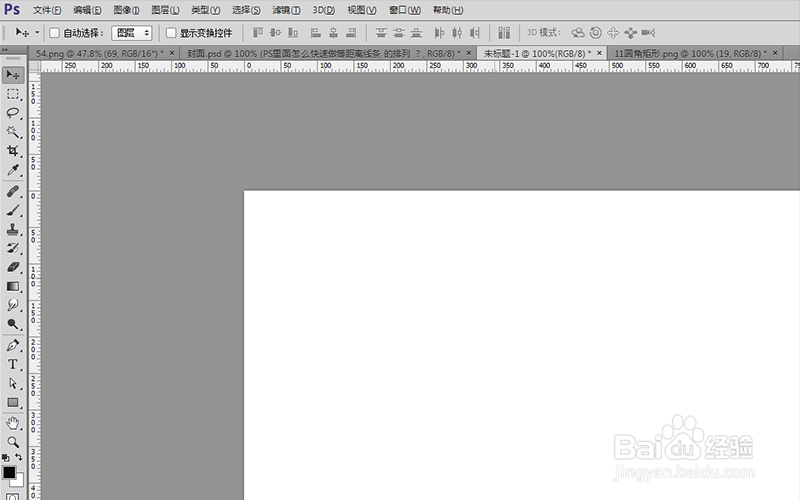Select the Eyedropper tool
The height and width of the screenshot is (500, 800).
pyautogui.click(x=13, y=170)
